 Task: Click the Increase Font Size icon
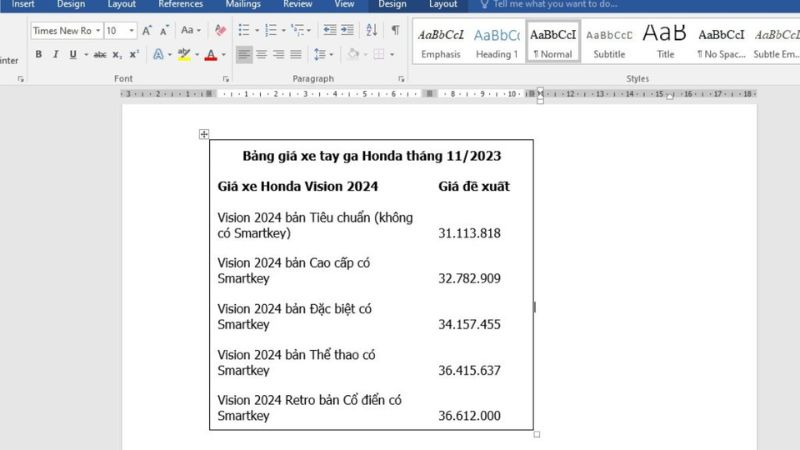point(147,31)
